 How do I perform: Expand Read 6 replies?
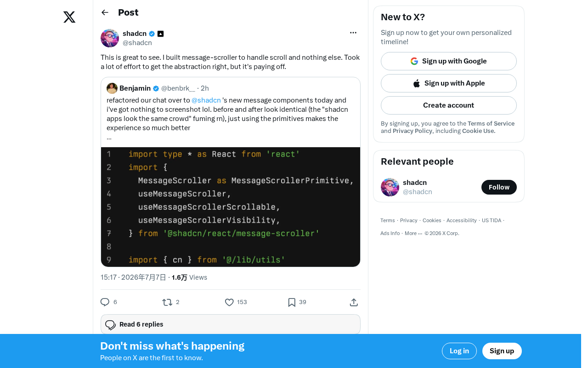[231, 324]
